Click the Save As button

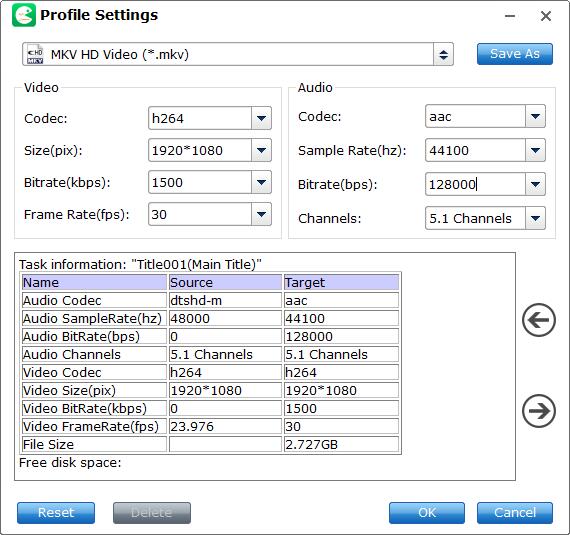click(x=515, y=54)
